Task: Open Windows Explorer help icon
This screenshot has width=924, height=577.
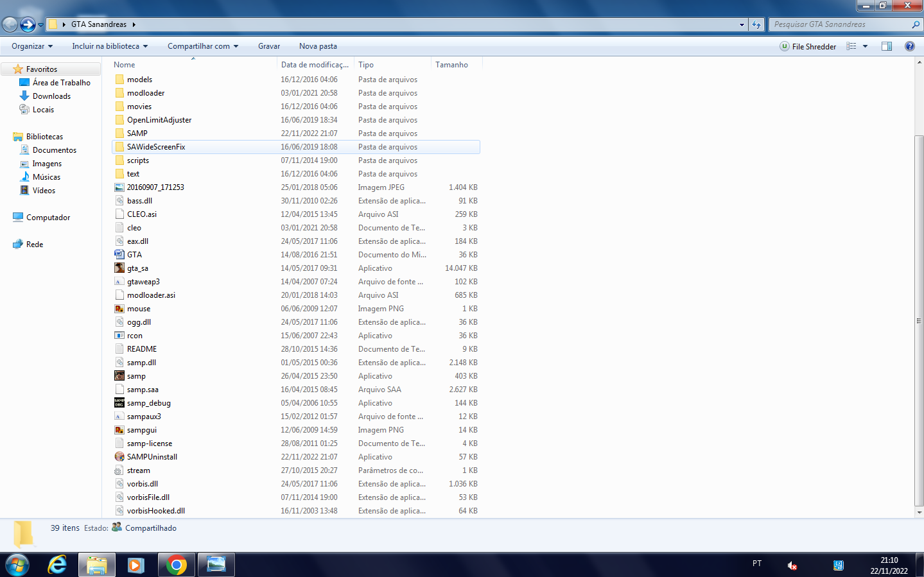Action: tap(909, 46)
